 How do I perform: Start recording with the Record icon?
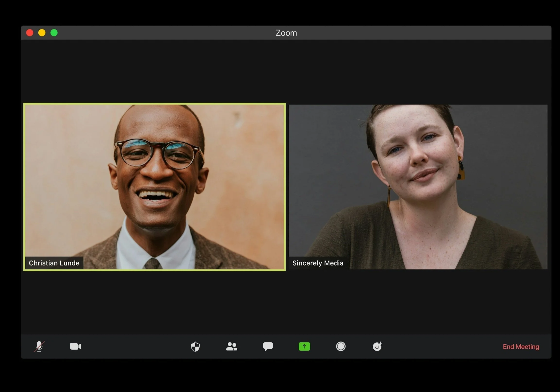pos(340,346)
